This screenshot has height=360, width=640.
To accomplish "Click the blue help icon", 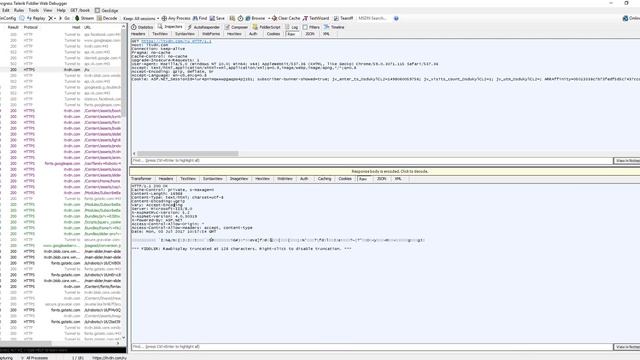I will (396, 18).
